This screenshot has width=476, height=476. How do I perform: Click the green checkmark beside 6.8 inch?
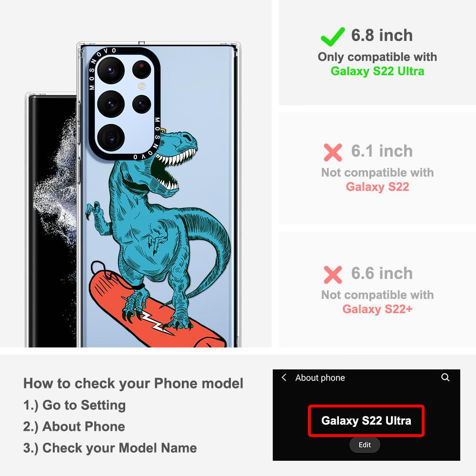coord(333,37)
